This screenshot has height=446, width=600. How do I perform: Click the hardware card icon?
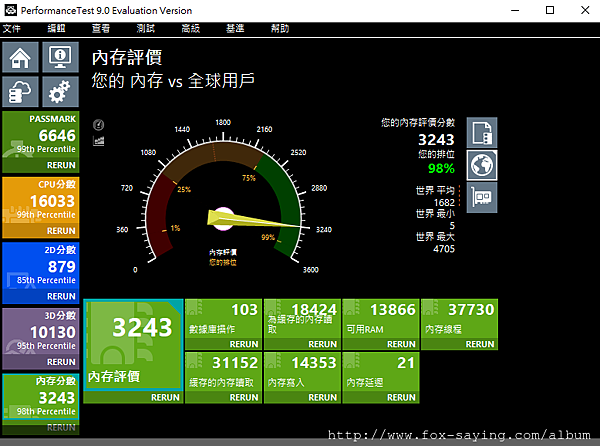point(482,197)
